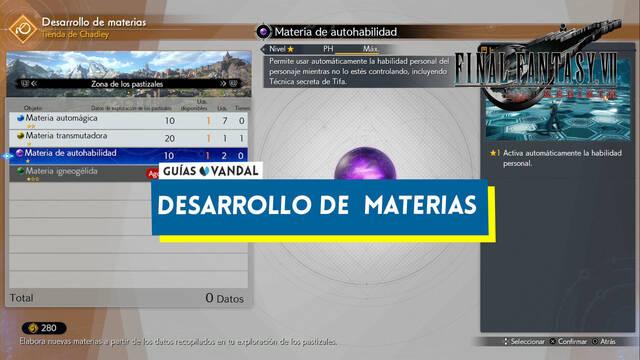640x360 pixels.
Task: Select the Materia de autohabilidad row
Action: [128, 156]
